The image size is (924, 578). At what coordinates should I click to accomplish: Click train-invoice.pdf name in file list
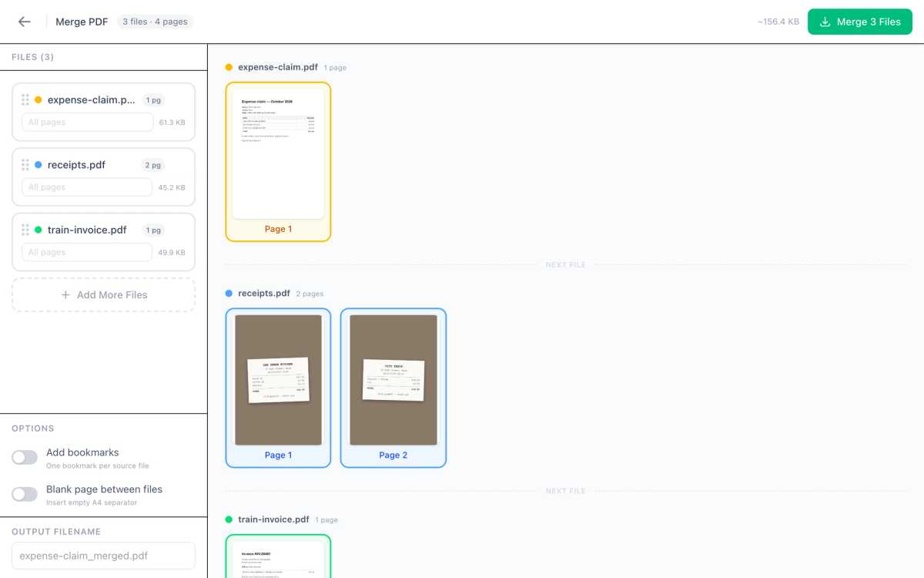pos(87,230)
